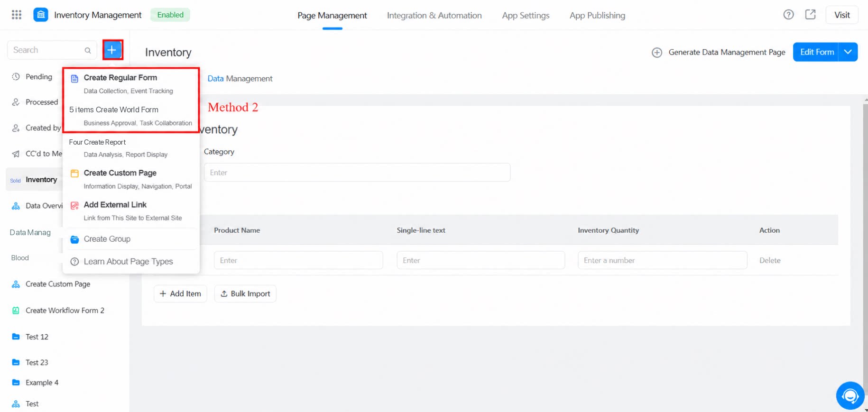
Task: Click the Inventory Management app logo icon
Action: pos(41,15)
